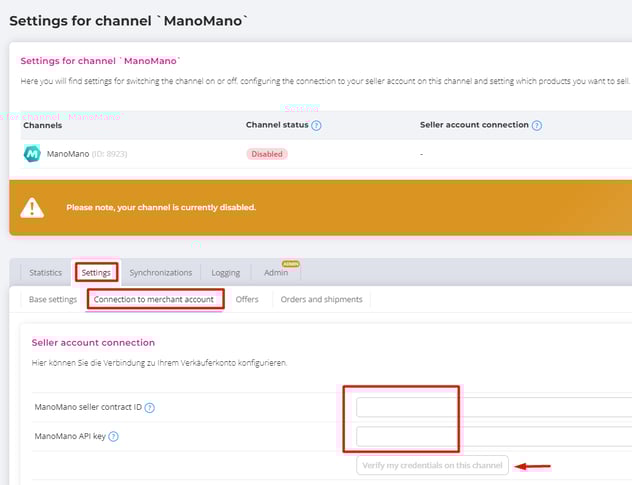Click the German Verkäuferkonto description text
The width and height of the screenshot is (632, 485).
point(159,363)
